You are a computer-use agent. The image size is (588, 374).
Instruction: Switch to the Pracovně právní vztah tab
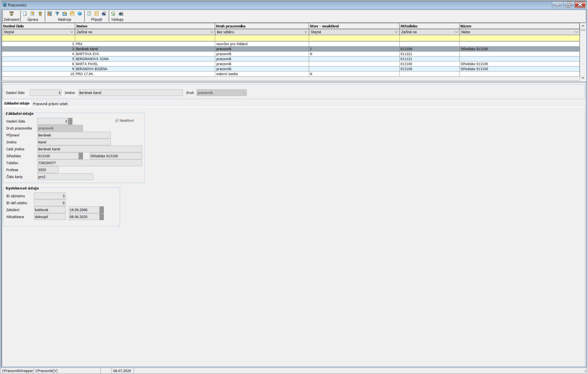coord(50,104)
